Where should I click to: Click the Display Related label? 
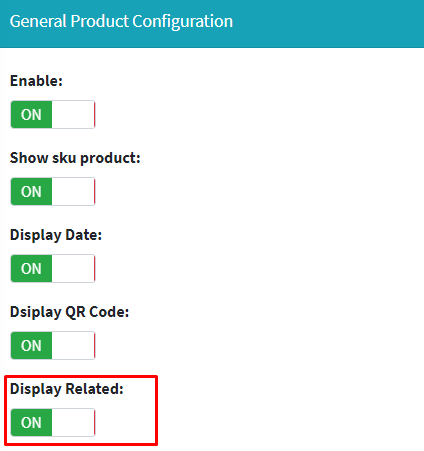tap(67, 389)
